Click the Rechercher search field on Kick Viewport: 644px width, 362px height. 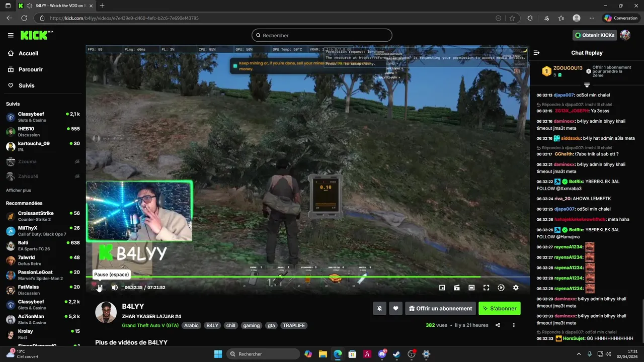coord(322,35)
